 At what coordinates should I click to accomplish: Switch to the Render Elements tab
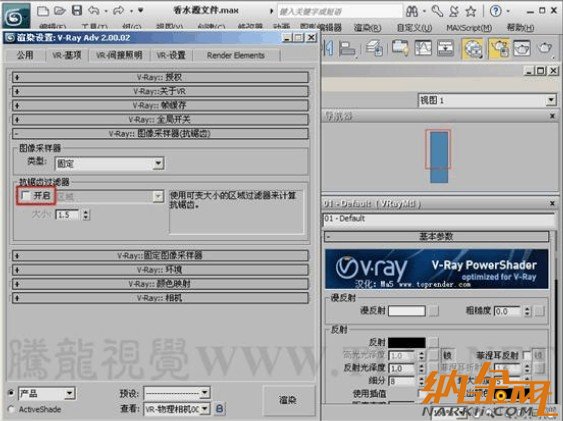(236, 55)
